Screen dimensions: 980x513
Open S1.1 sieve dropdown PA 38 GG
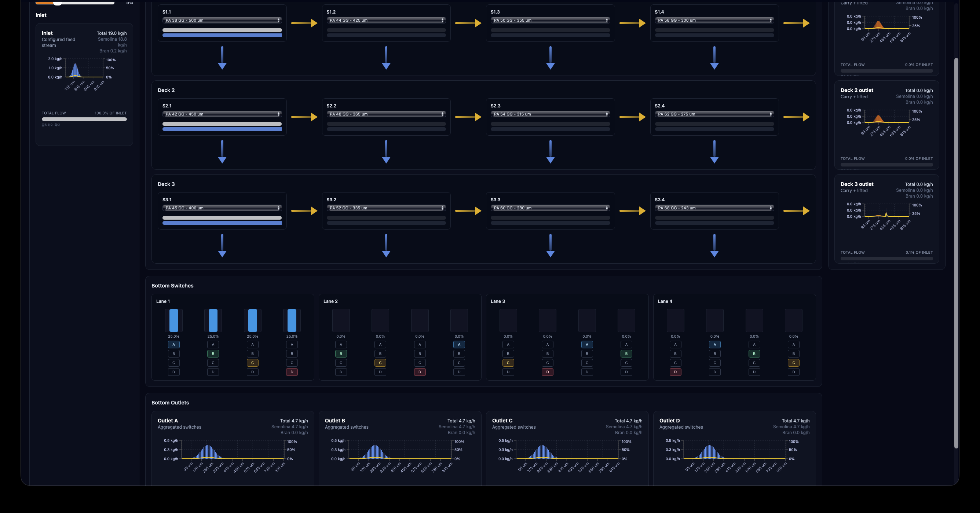coord(222,20)
